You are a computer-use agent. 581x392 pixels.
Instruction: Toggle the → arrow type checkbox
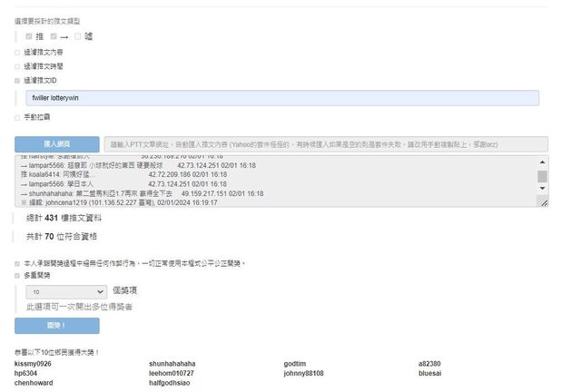click(54, 36)
